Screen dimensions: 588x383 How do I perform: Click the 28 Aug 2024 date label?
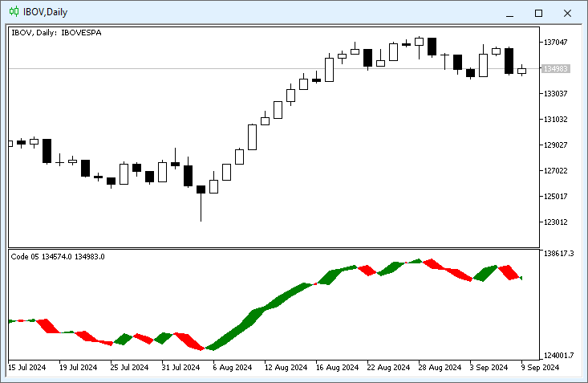440,367
